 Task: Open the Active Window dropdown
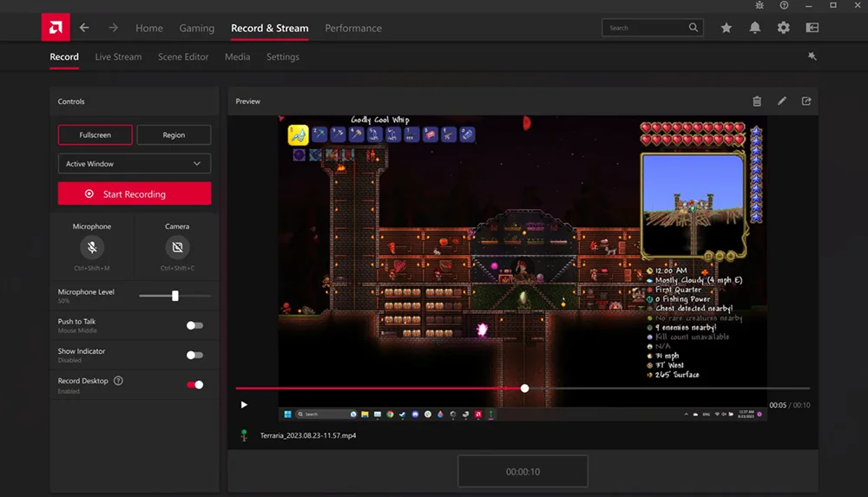coord(135,164)
